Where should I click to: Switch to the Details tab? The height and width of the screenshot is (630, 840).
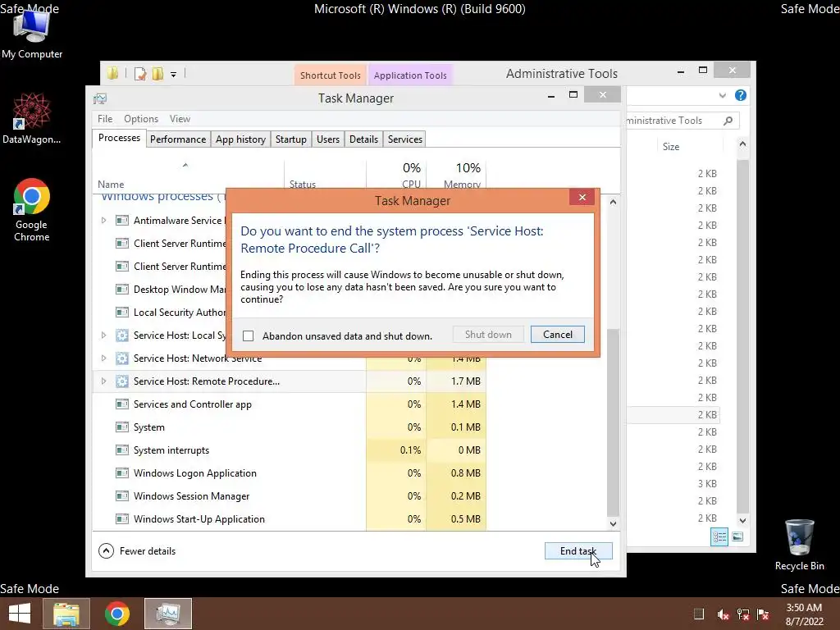tap(363, 139)
